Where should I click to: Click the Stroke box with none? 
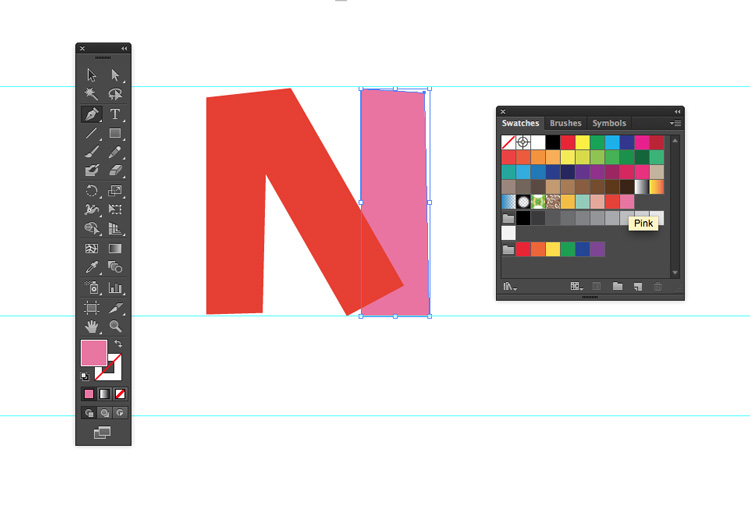114,373
